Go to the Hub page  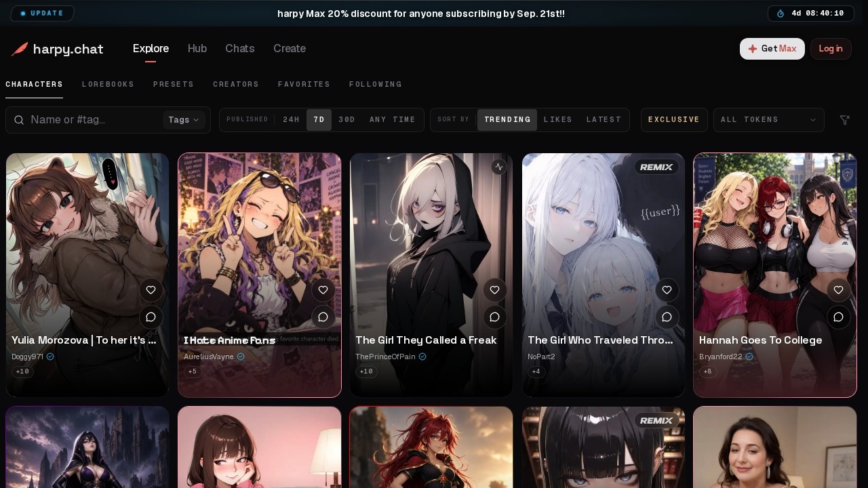[197, 49]
